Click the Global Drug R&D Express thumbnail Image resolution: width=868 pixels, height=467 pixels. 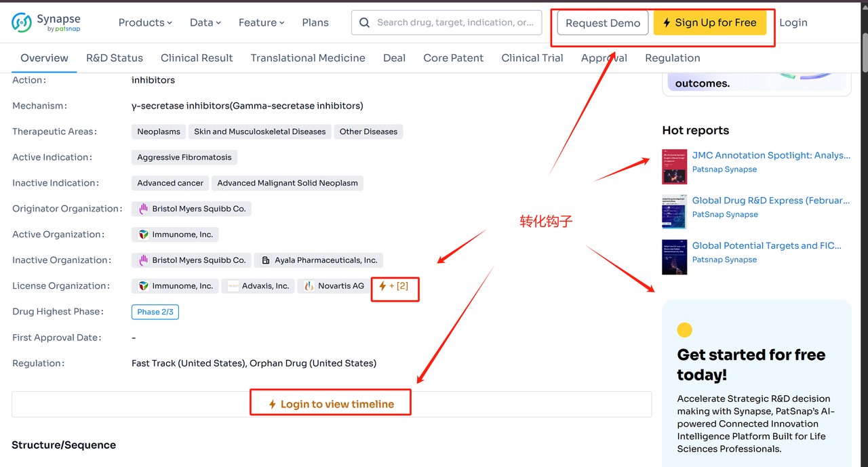(675, 211)
